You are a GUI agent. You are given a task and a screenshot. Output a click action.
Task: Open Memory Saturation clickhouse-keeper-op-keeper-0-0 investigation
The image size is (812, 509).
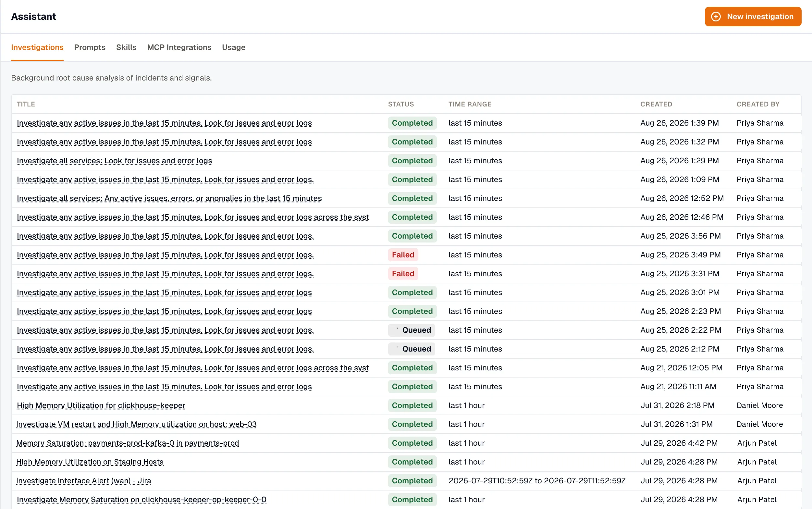142,500
